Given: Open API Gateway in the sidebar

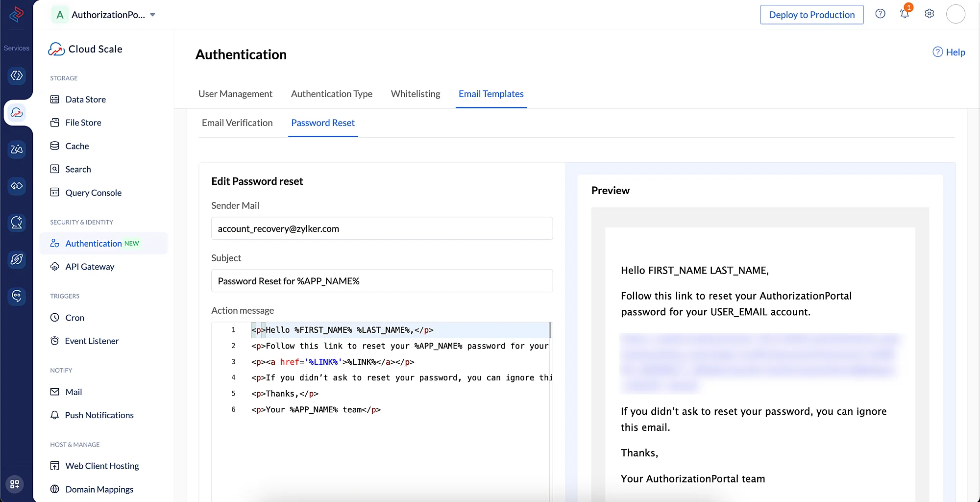Looking at the screenshot, I should [90, 267].
